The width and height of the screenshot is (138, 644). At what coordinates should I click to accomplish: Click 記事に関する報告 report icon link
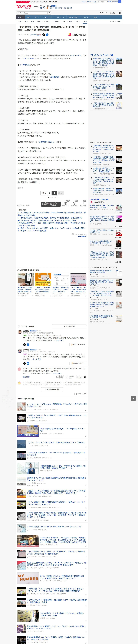click(x=24, y=206)
